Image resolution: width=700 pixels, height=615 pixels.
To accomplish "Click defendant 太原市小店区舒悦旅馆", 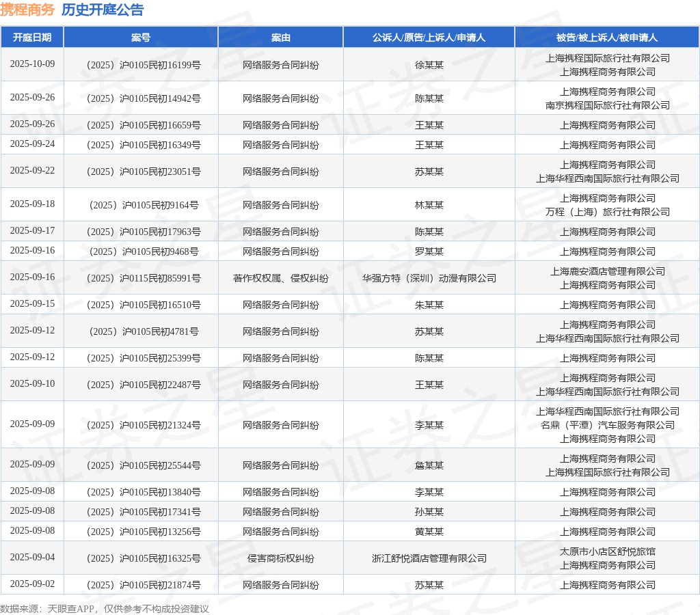I will click(608, 551).
